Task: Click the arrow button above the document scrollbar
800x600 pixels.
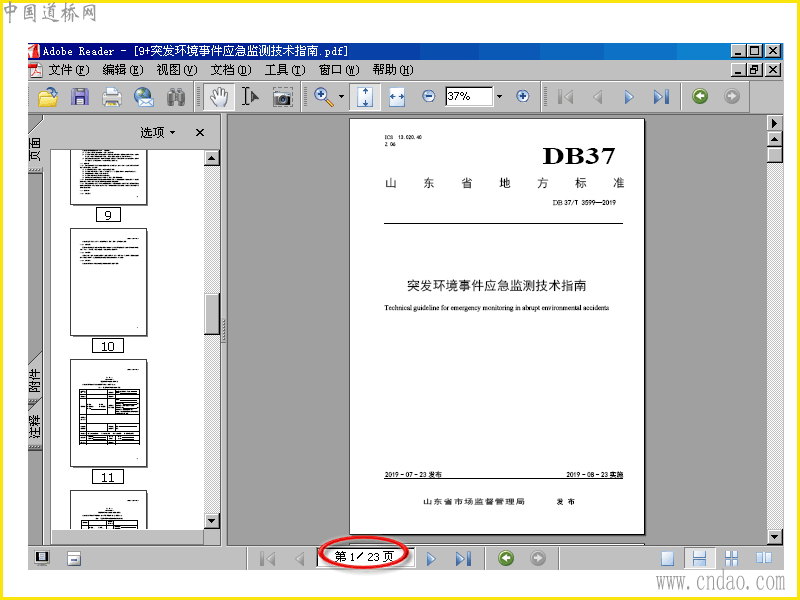Action: click(774, 123)
